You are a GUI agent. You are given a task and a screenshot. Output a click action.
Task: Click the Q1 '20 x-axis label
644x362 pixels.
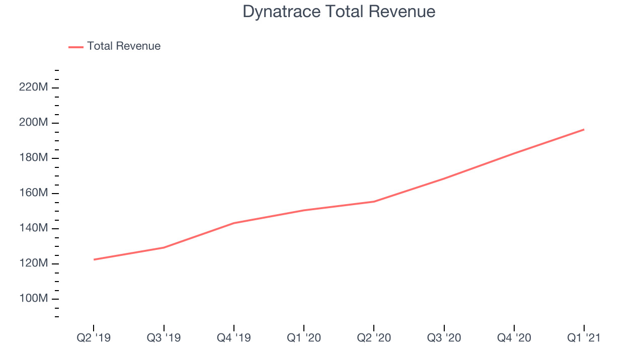click(x=304, y=338)
